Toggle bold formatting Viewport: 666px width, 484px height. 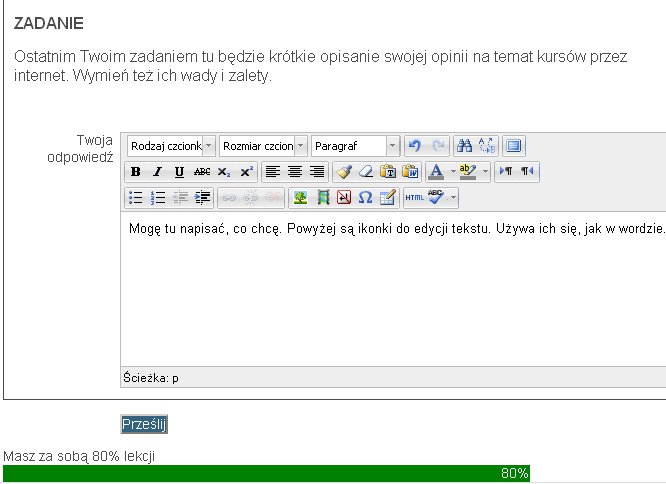pyautogui.click(x=136, y=172)
